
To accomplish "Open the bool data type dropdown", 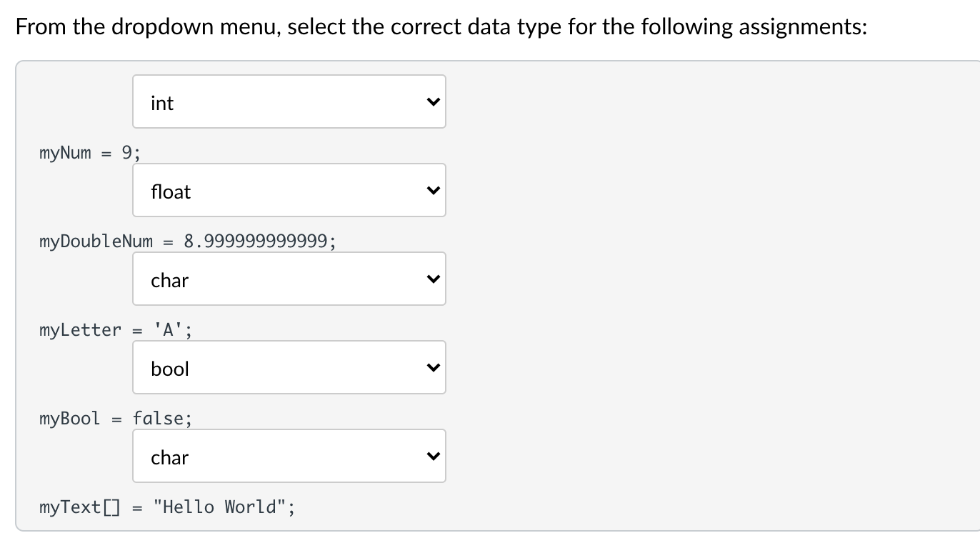I will pyautogui.click(x=289, y=368).
